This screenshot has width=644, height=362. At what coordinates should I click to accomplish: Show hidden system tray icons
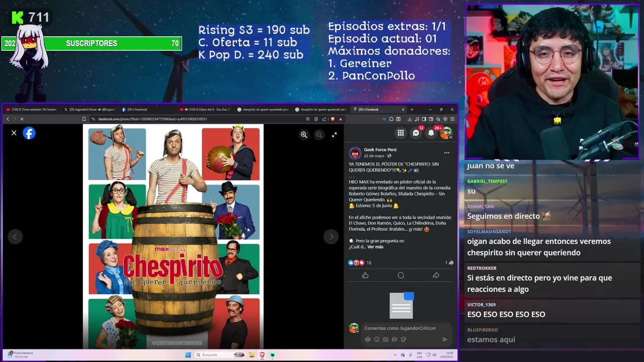394,355
